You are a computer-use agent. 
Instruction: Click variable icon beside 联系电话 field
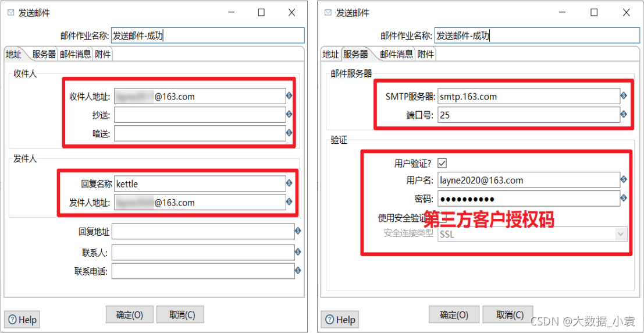(x=298, y=271)
